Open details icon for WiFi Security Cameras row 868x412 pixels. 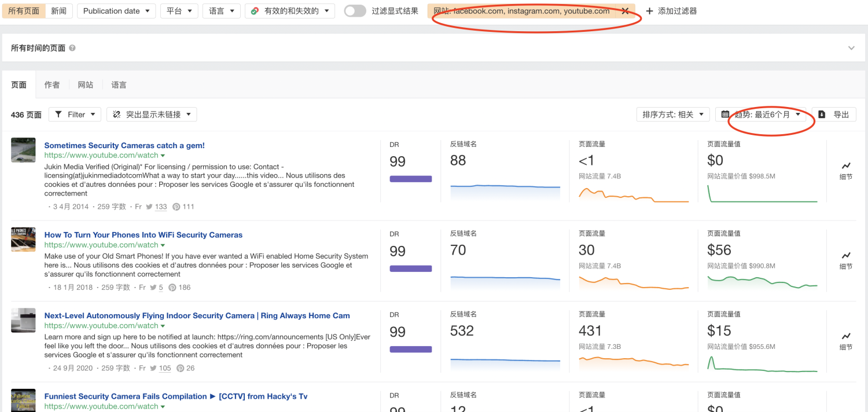pyautogui.click(x=845, y=255)
